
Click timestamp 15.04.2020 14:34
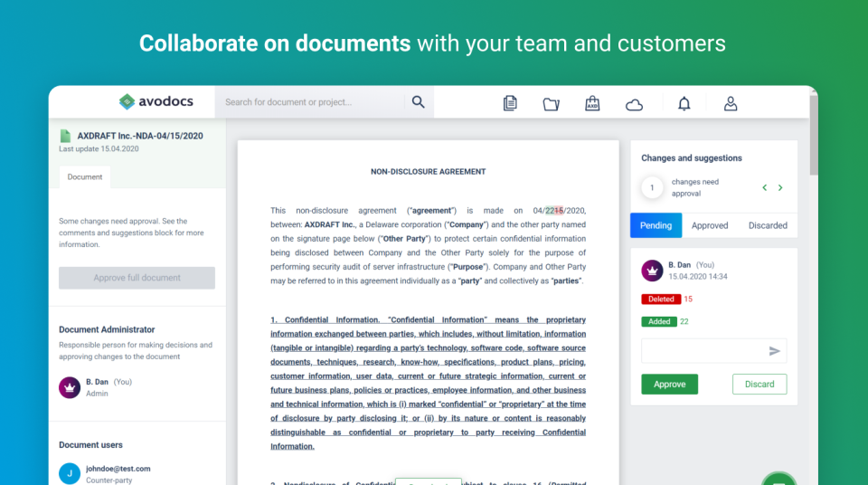[x=697, y=277]
